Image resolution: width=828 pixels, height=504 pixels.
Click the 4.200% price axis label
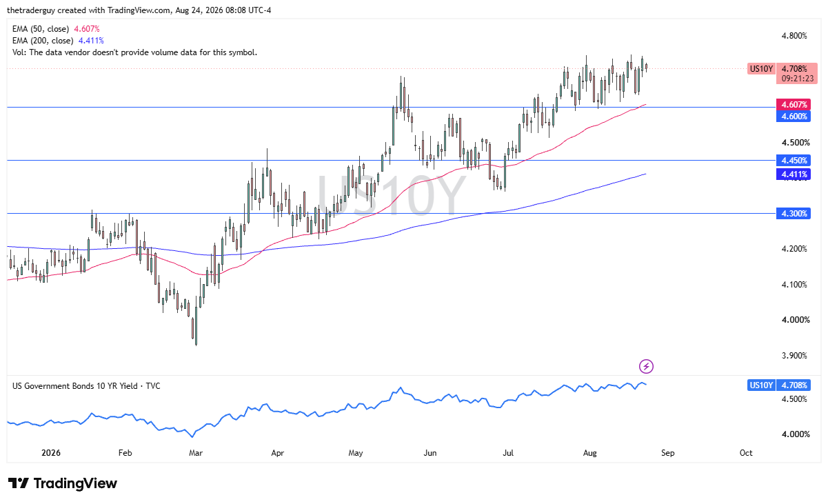tap(794, 249)
